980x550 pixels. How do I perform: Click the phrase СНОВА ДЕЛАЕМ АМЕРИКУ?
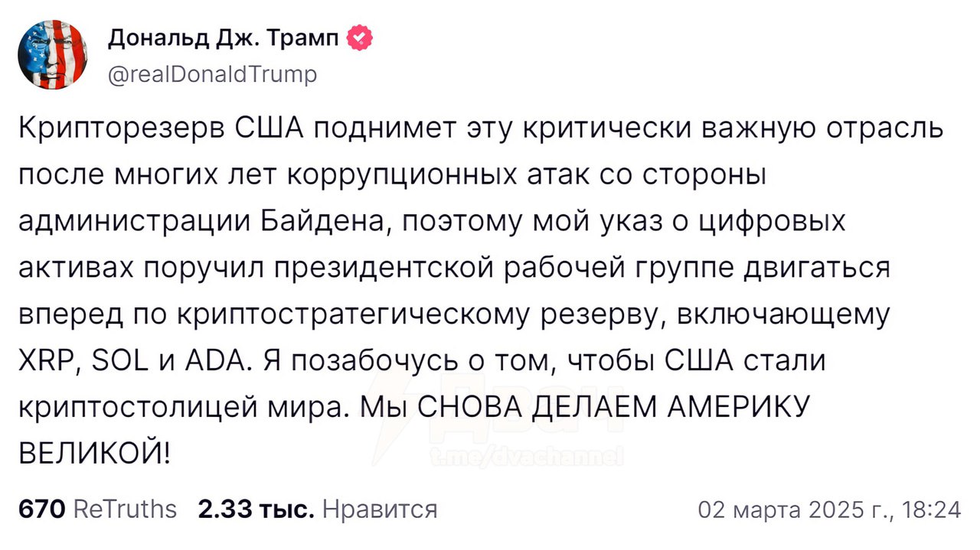point(609,408)
